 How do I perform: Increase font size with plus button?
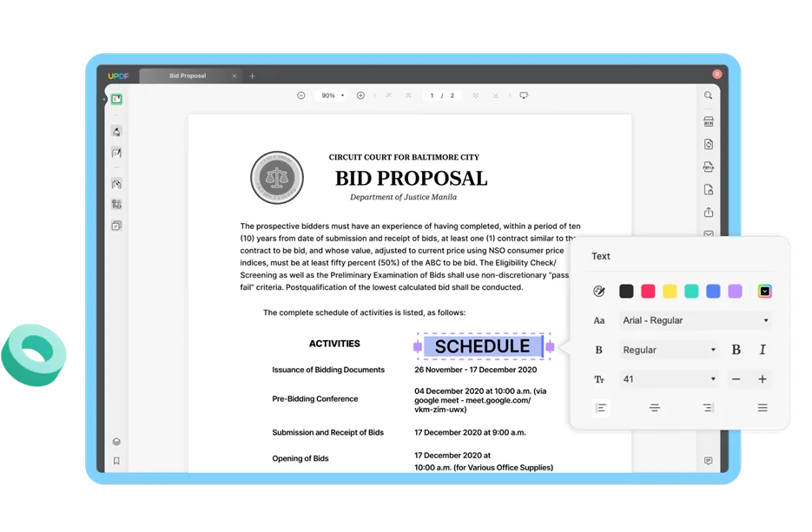click(x=762, y=379)
